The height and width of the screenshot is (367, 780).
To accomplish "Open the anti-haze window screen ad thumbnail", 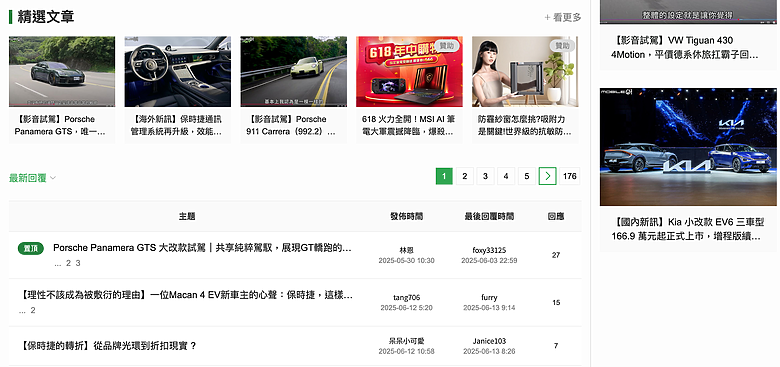I will (x=525, y=71).
